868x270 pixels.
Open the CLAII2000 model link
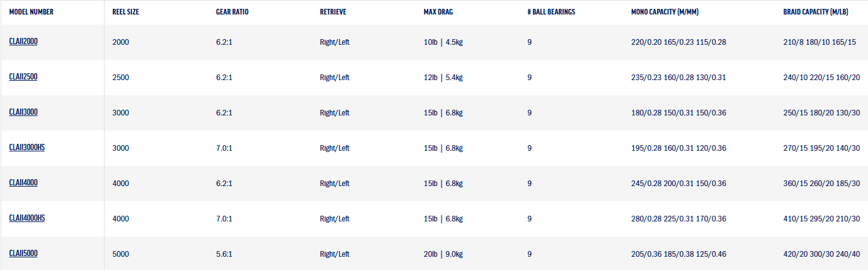24,41
